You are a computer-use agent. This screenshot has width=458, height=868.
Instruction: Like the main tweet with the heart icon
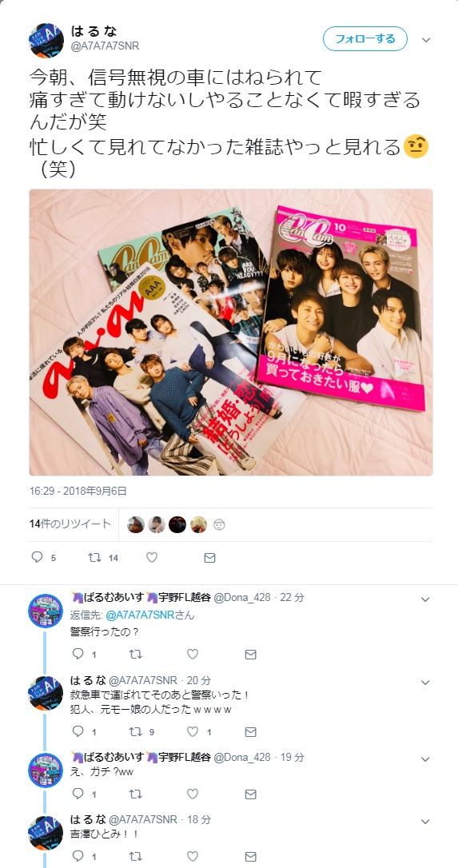point(153,557)
